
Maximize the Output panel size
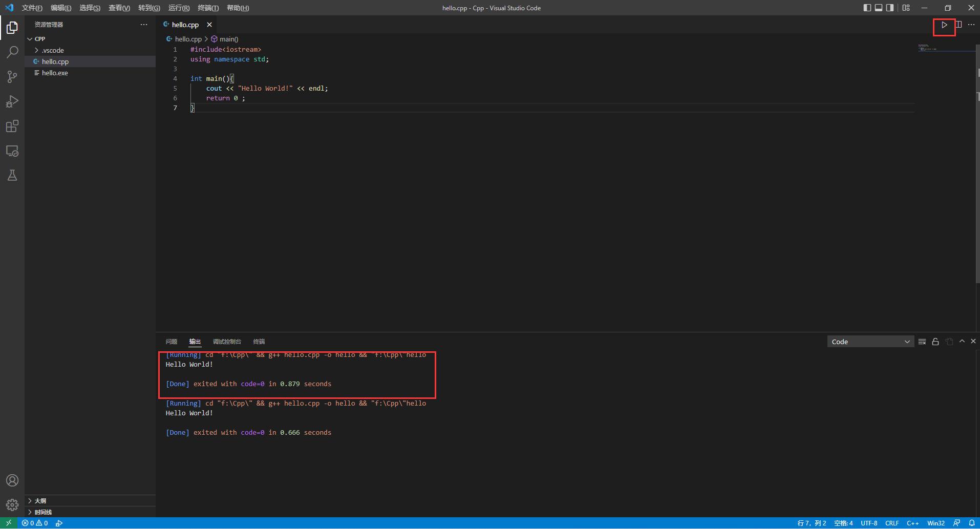pyautogui.click(x=962, y=341)
